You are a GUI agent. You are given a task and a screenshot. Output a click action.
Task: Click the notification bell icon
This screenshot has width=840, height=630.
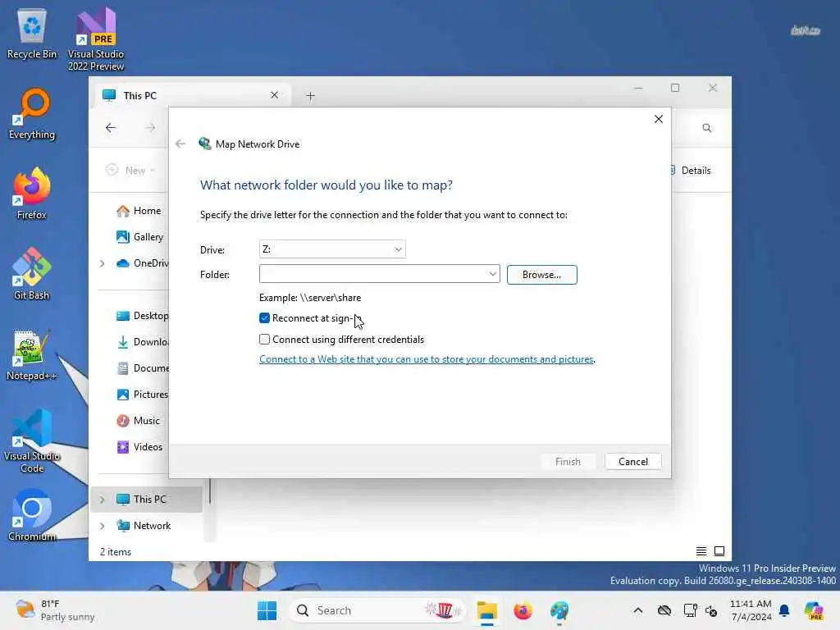point(784,610)
